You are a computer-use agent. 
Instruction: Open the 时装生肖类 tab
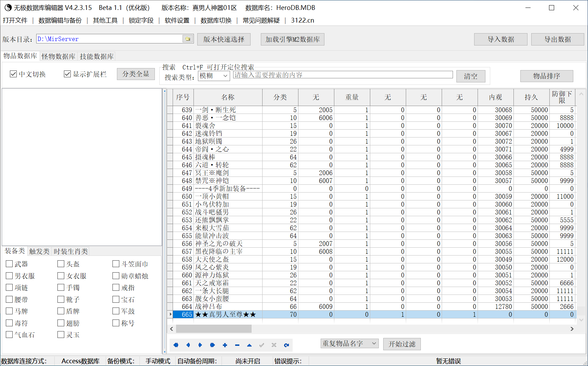[x=71, y=251]
